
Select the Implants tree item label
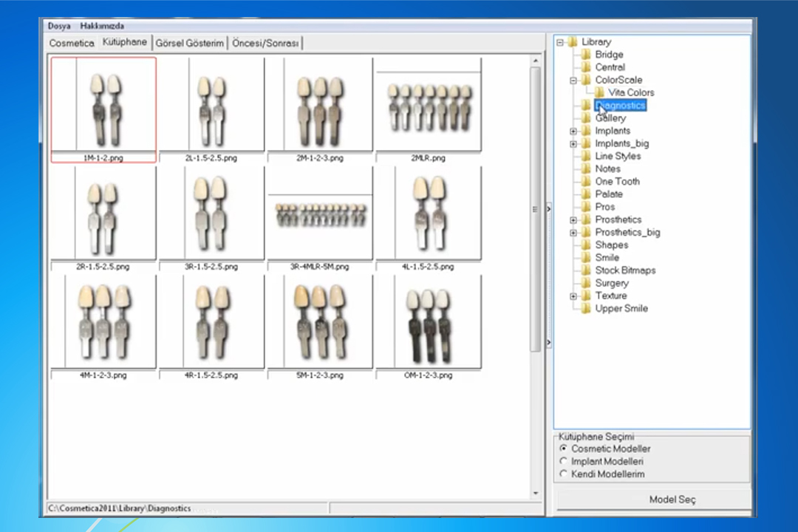click(613, 131)
